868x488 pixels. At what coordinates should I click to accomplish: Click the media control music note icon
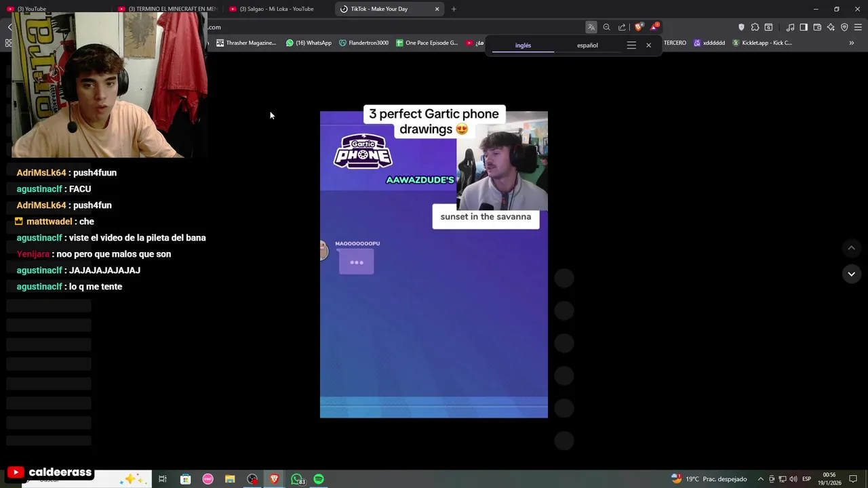point(790,27)
